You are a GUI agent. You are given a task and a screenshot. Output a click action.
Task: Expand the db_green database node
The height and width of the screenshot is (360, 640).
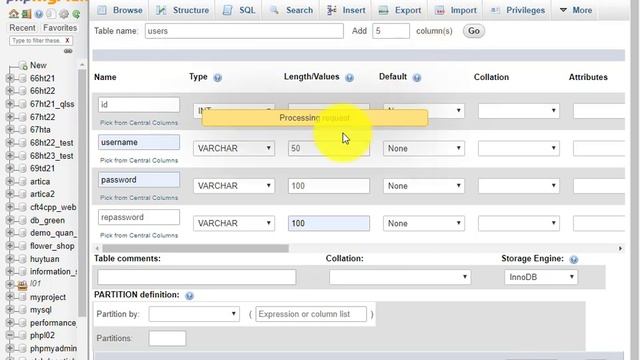point(10,220)
